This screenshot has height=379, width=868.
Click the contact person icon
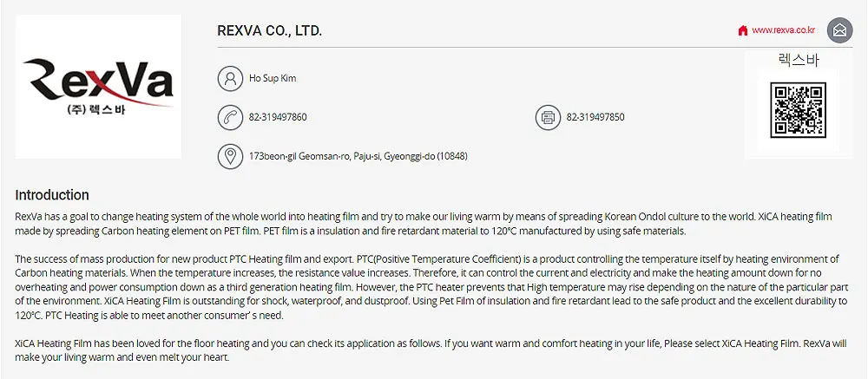click(x=230, y=79)
